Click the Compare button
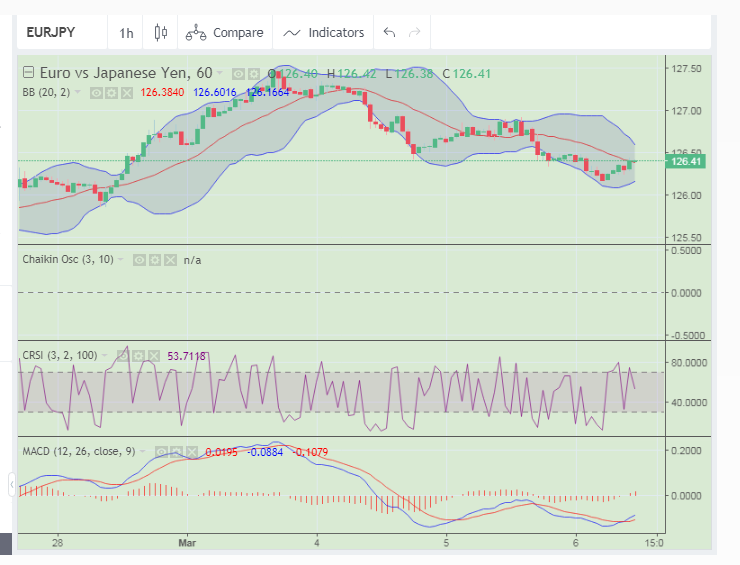Viewport: 740px width, 565px height. point(225,33)
